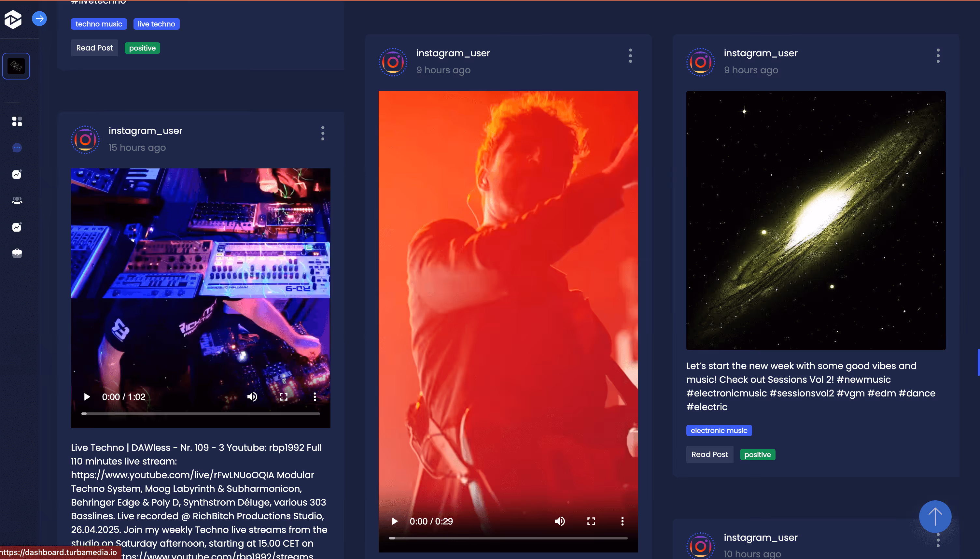Click '15 hours ago' timestamp
The image size is (980, 559).
coord(137,148)
